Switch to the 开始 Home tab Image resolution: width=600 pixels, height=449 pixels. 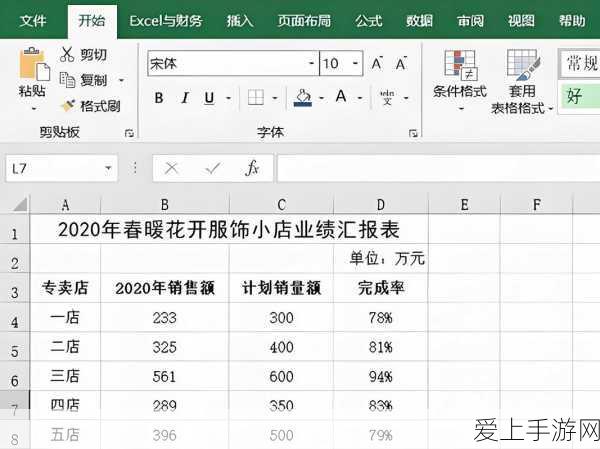(92, 20)
